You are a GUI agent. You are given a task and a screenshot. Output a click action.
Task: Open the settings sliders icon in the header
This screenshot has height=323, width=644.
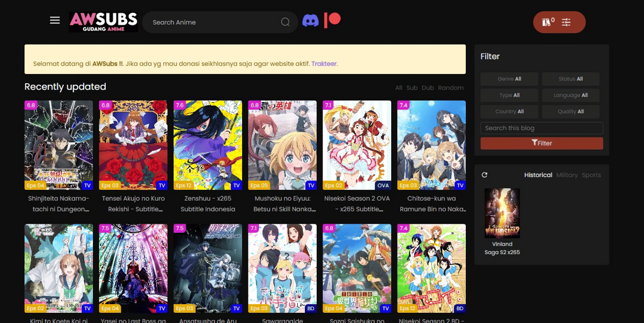[x=567, y=22]
